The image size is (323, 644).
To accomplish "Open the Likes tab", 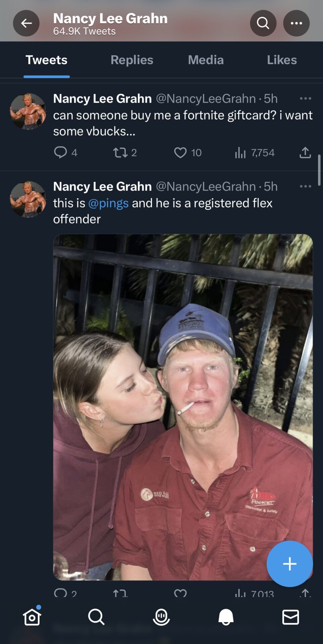I will point(282,60).
